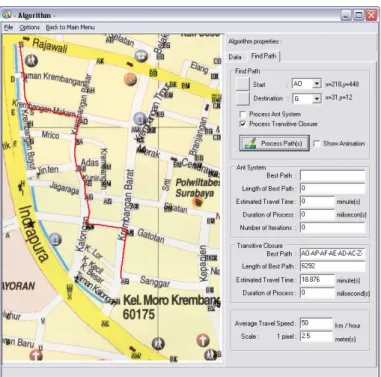Click the blue landmark icon on Krembangan Timur
The image size is (381, 377).
pyautogui.click(x=140, y=119)
